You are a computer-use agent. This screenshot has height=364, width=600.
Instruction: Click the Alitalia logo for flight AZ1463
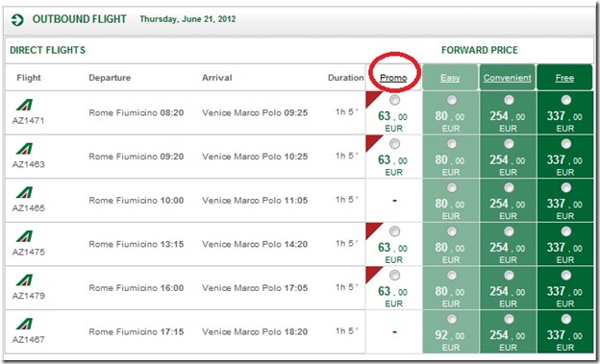24,149
